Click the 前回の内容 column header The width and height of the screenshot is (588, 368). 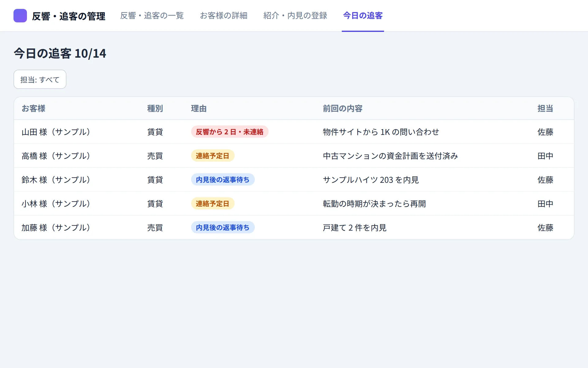(x=343, y=109)
